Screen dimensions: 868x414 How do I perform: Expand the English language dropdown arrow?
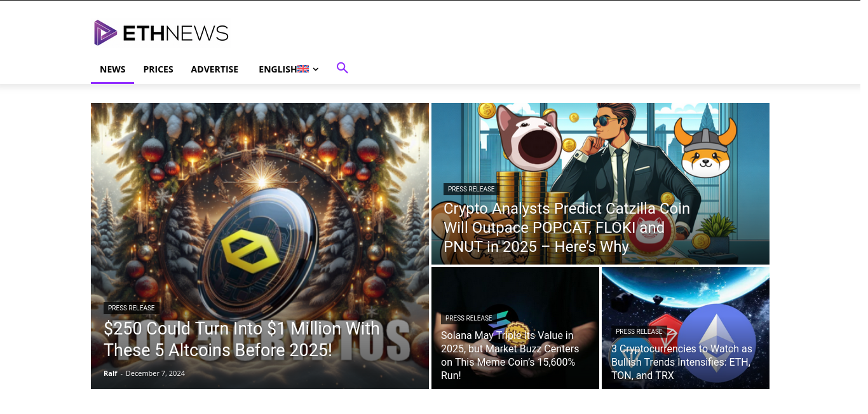pyautogui.click(x=316, y=69)
